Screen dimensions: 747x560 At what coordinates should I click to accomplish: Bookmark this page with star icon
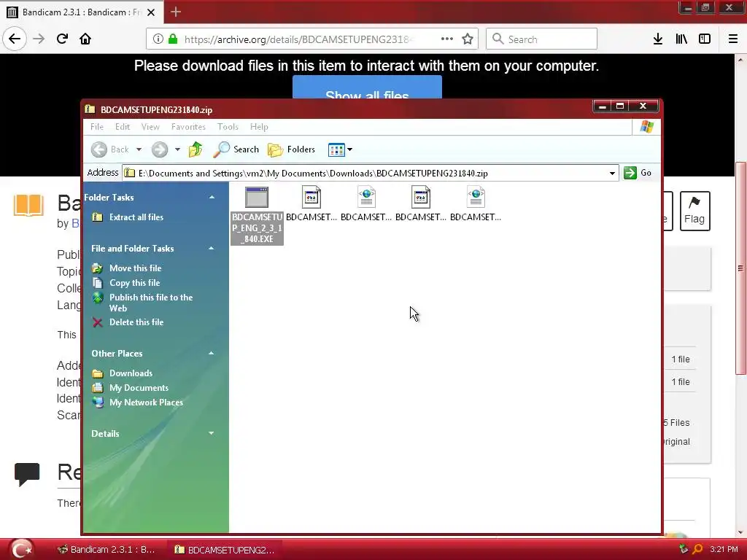click(x=468, y=39)
